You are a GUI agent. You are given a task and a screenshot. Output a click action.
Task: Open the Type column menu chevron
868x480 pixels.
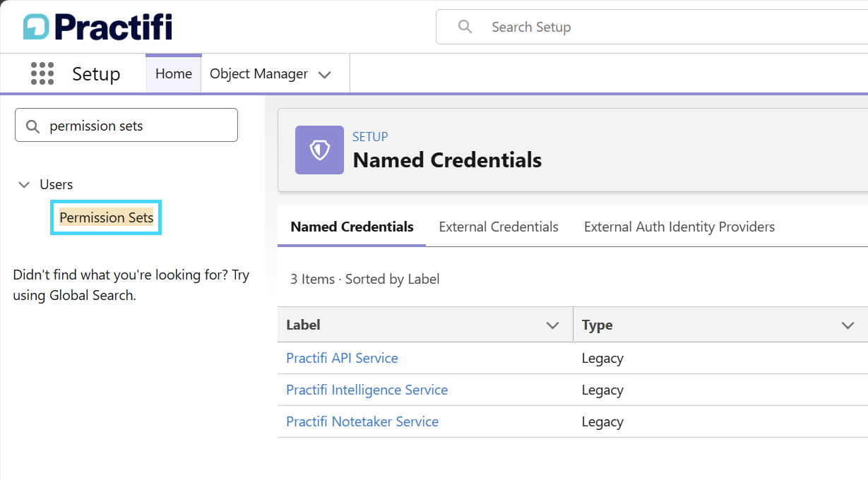click(848, 325)
